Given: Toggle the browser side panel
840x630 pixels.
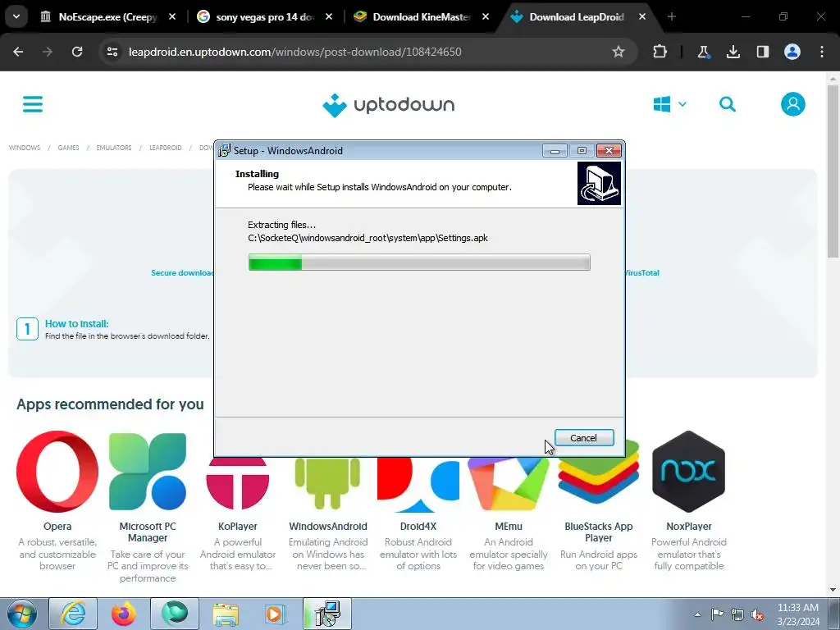Looking at the screenshot, I should [763, 52].
